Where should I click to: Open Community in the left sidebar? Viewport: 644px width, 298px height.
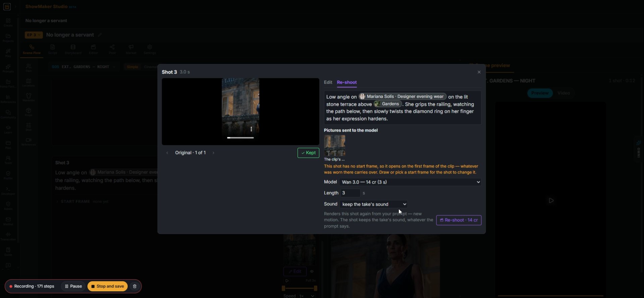click(8, 114)
